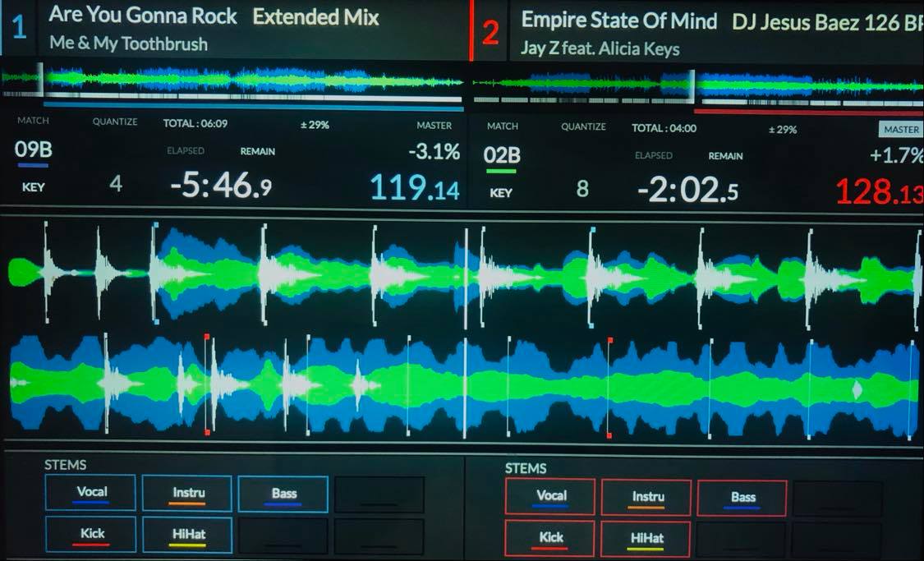Click the highlighted MASTER button on deck 2

900,130
